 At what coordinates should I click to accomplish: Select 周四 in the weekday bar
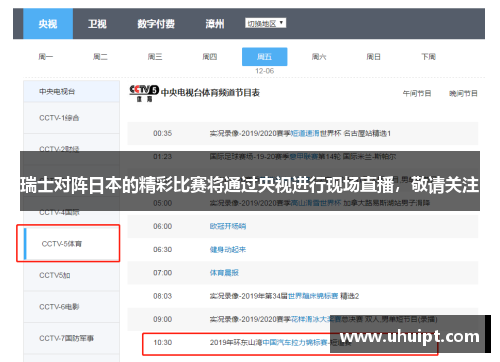coord(210,57)
